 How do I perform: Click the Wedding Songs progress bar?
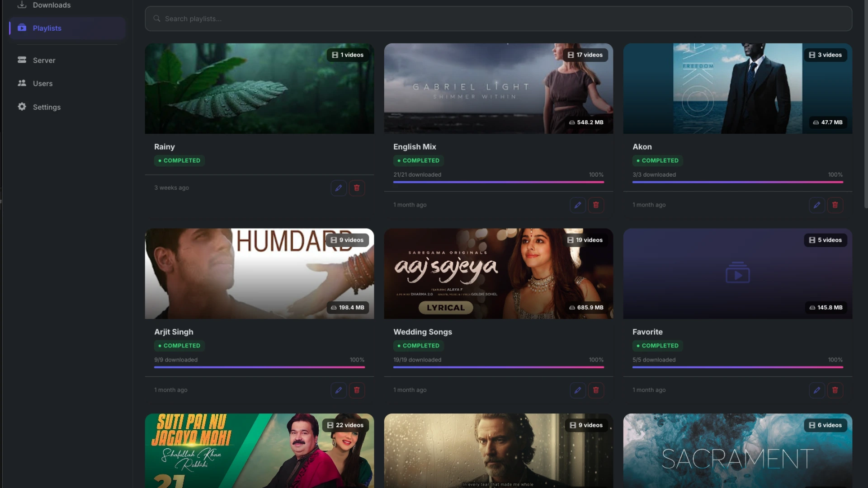[498, 367]
